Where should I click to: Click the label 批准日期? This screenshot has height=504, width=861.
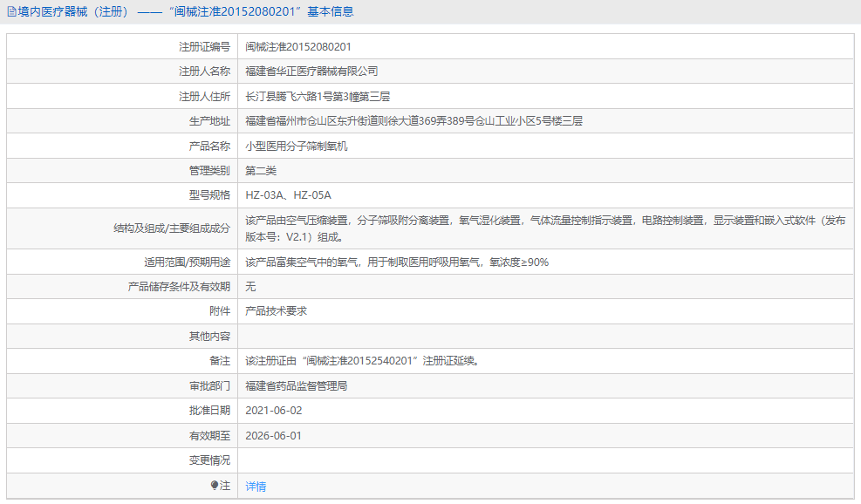(209, 411)
